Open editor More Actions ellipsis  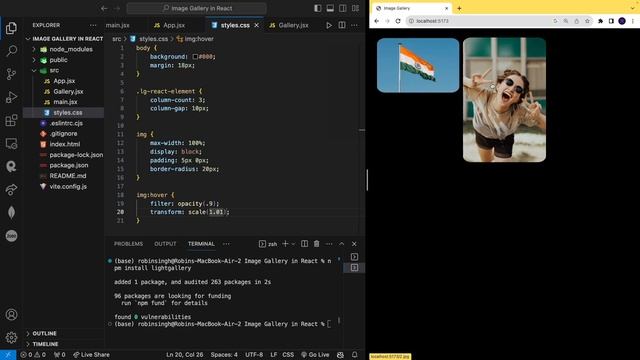(354, 25)
